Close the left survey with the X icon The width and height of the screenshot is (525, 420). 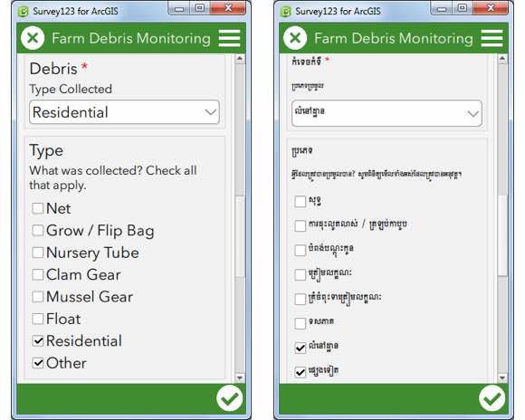[33, 38]
